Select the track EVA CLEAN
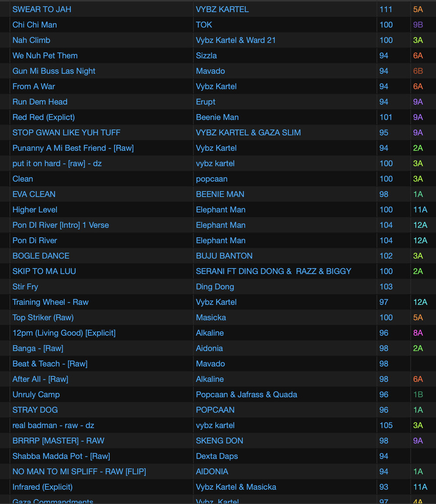The image size is (436, 504). pyautogui.click(x=34, y=194)
